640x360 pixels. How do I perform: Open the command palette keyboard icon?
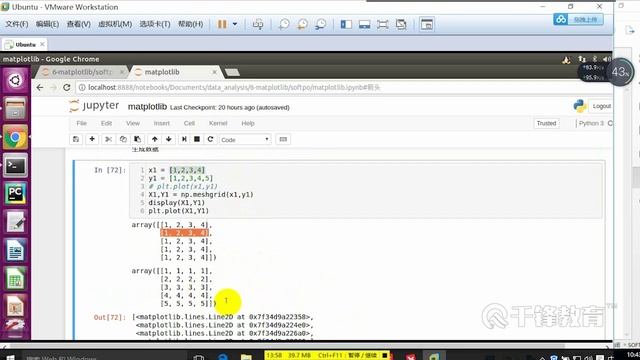coord(283,139)
